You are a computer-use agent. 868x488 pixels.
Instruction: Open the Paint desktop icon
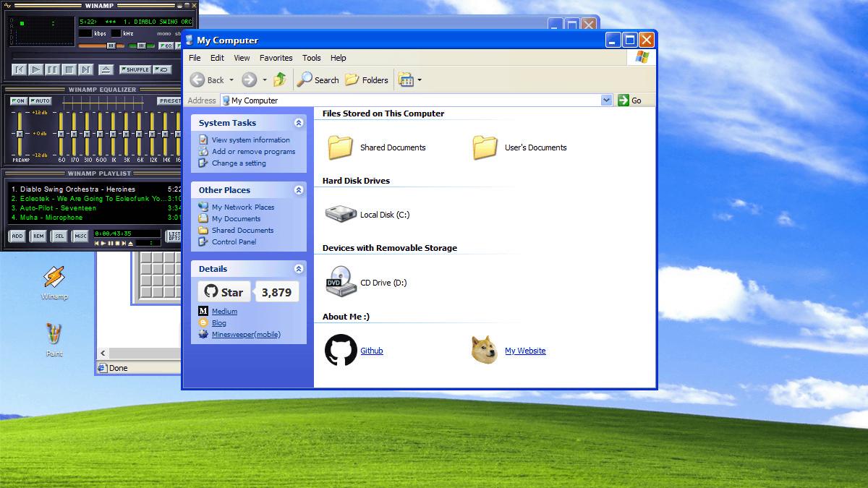[x=54, y=335]
